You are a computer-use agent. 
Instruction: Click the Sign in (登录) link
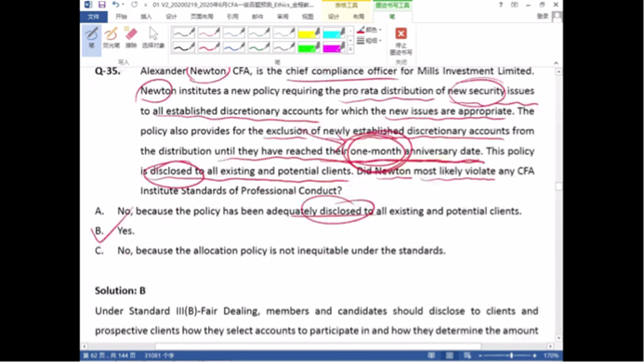point(543,16)
